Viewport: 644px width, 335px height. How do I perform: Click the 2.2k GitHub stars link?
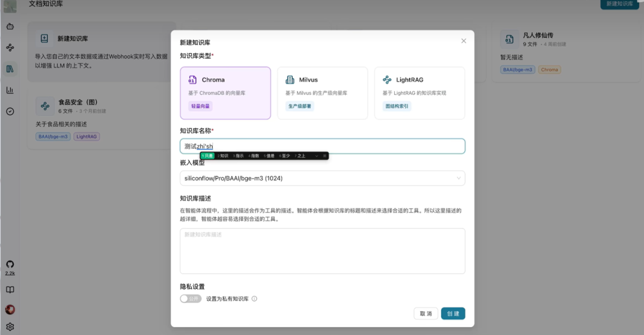10,273
